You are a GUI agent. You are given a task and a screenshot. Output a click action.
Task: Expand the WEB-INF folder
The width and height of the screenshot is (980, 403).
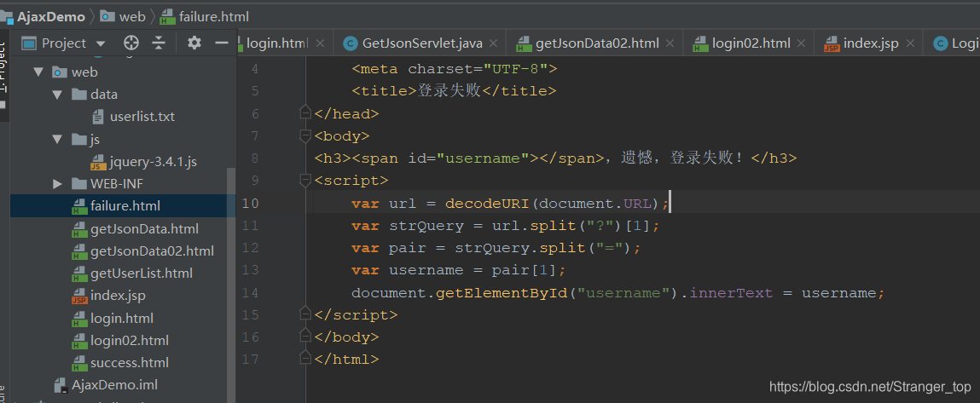click(57, 184)
